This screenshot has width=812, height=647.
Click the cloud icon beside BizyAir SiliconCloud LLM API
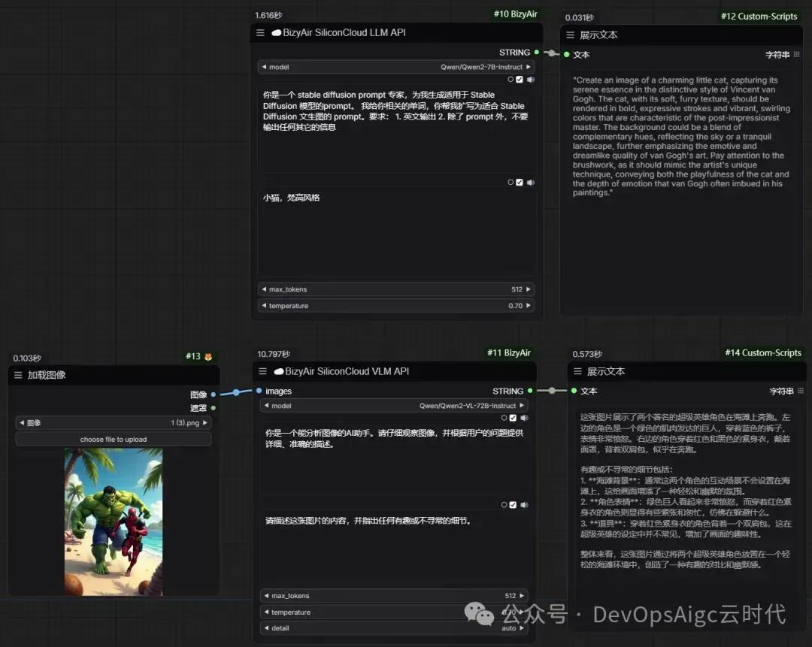[x=277, y=32]
